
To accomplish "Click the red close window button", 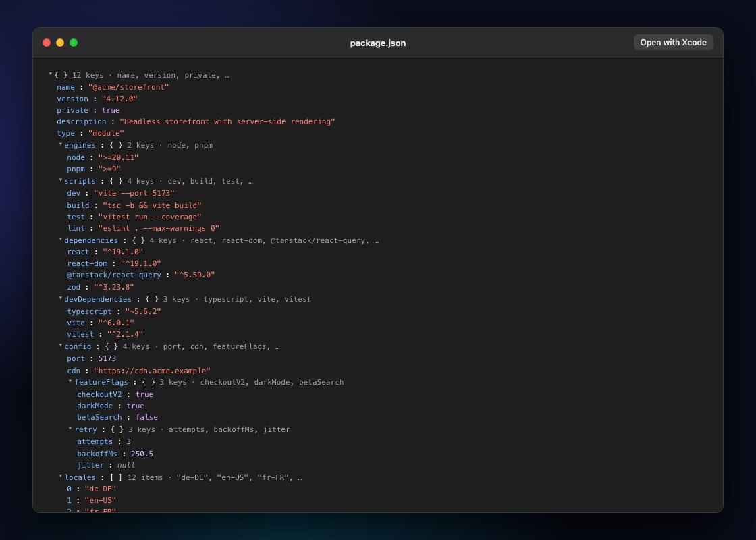I will click(x=47, y=43).
